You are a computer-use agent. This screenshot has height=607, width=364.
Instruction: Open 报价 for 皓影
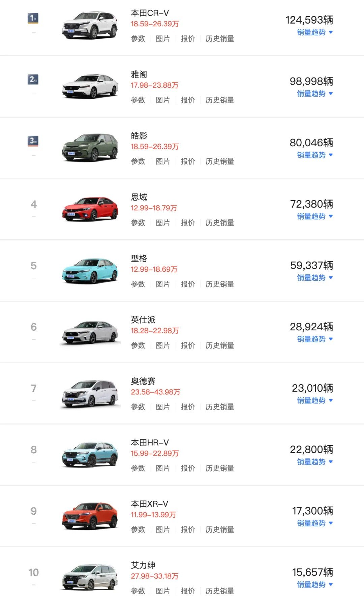188,161
